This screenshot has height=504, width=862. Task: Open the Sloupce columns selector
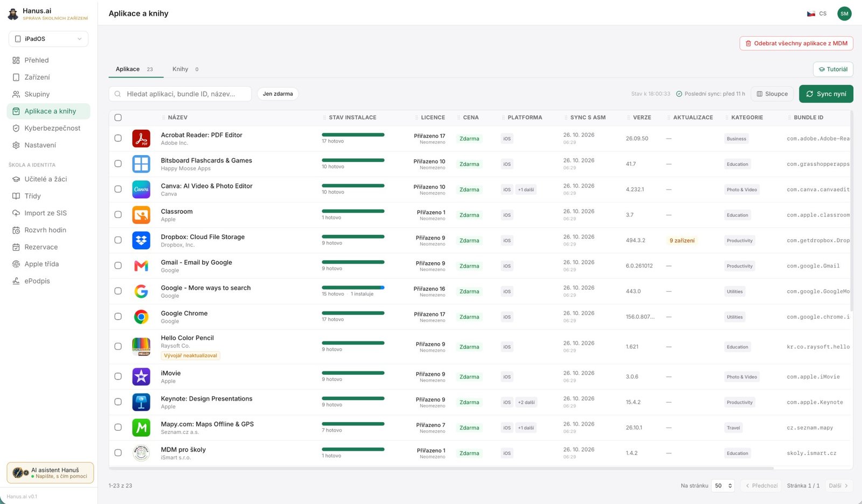click(772, 94)
